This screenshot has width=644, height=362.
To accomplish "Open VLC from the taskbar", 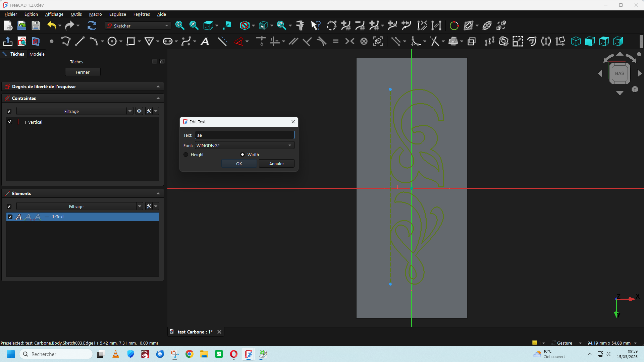I will (x=116, y=354).
